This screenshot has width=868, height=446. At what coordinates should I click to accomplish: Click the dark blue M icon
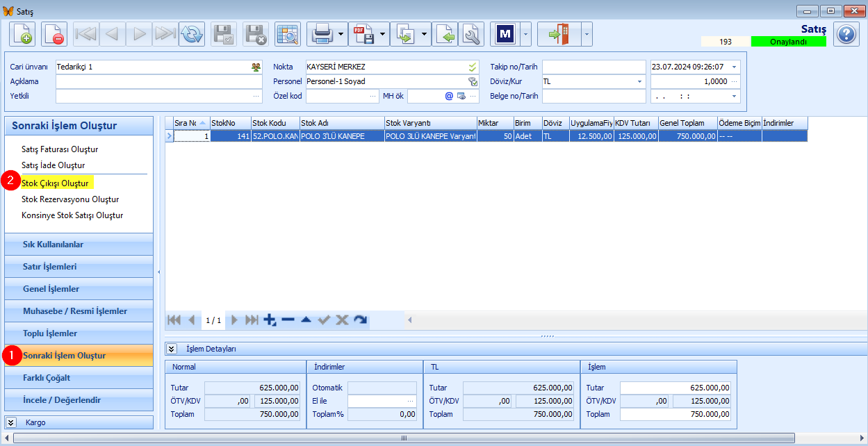tap(505, 33)
